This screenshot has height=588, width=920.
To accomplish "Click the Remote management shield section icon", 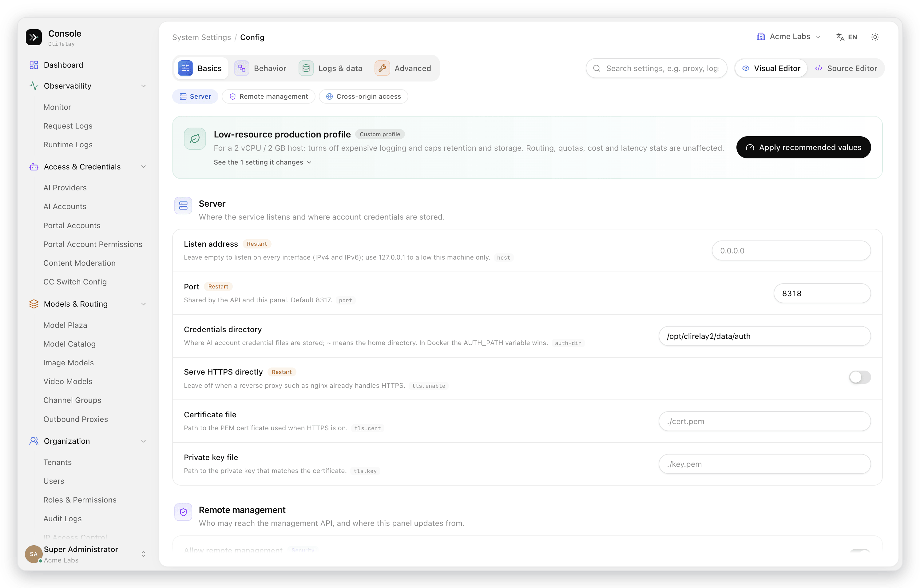I will tap(183, 512).
